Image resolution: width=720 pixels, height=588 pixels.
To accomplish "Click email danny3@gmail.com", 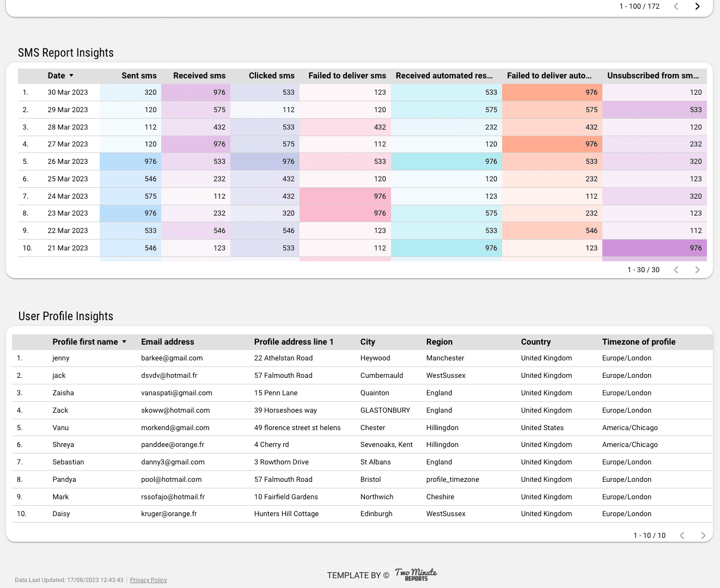I will click(x=173, y=462).
